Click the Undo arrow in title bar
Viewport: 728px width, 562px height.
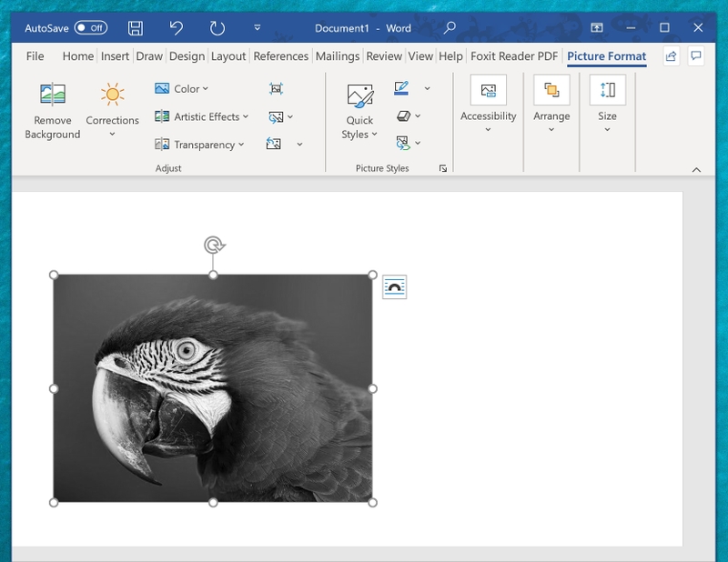coord(177,28)
